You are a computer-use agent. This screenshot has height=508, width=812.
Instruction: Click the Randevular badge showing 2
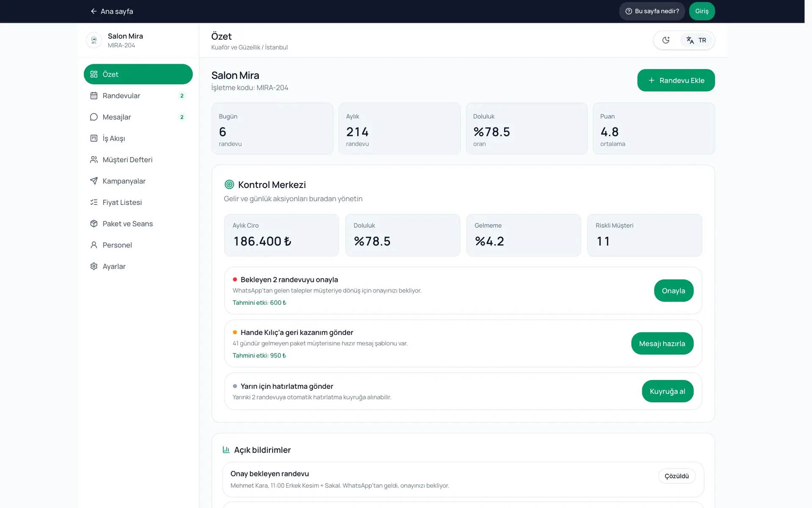point(182,96)
